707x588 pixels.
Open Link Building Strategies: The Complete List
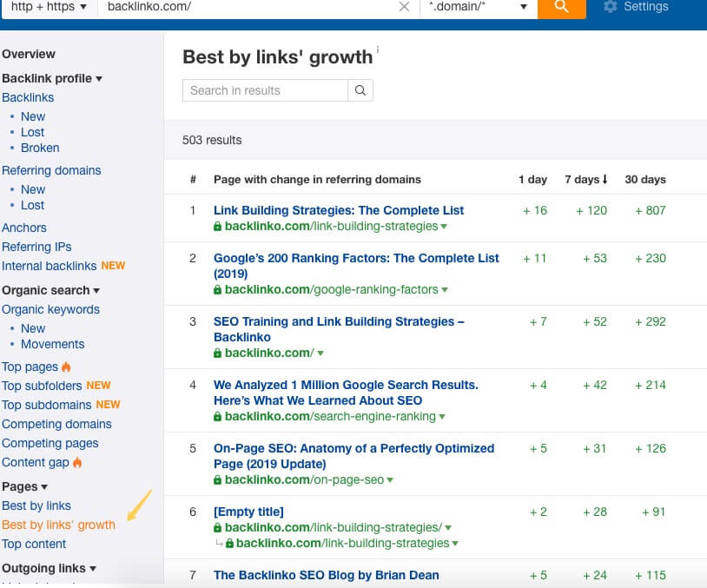[x=339, y=210]
